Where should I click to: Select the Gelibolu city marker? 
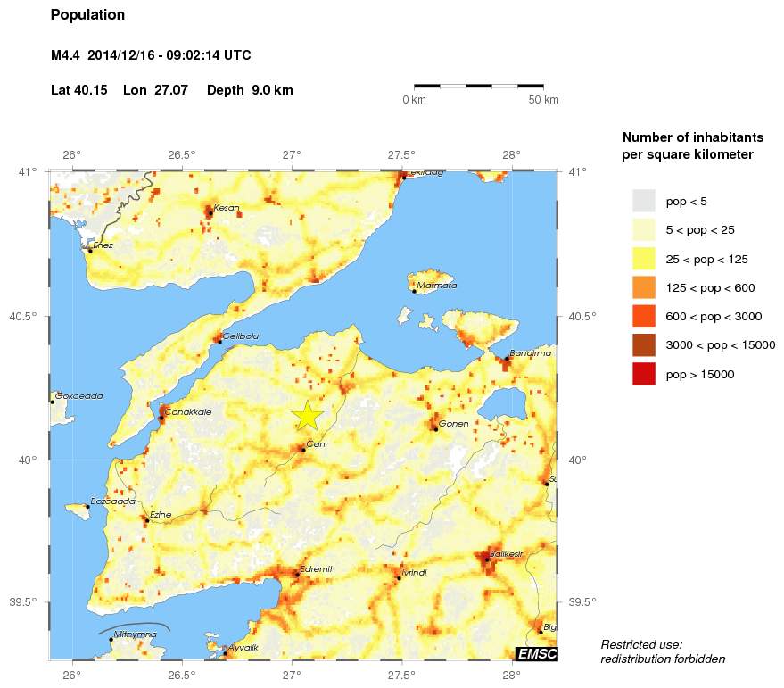(219, 341)
